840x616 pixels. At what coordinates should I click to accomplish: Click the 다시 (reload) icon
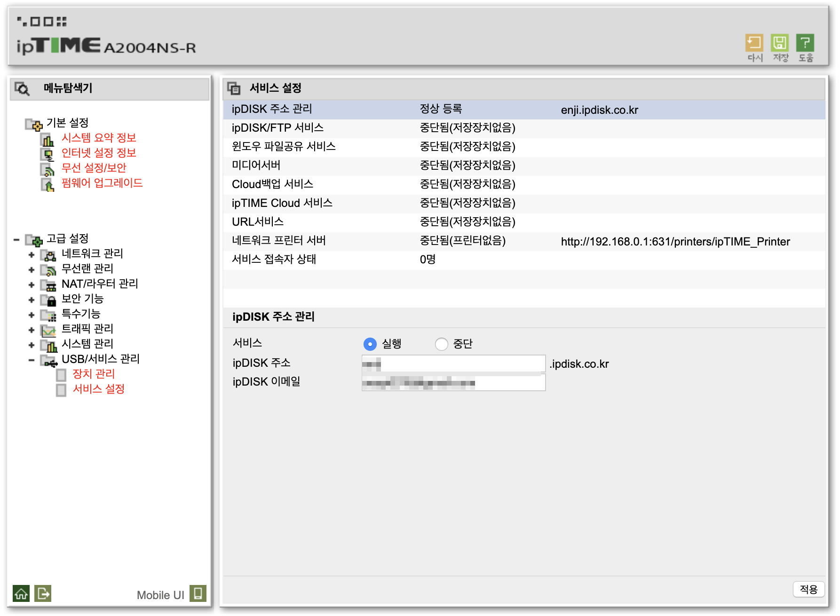[754, 43]
